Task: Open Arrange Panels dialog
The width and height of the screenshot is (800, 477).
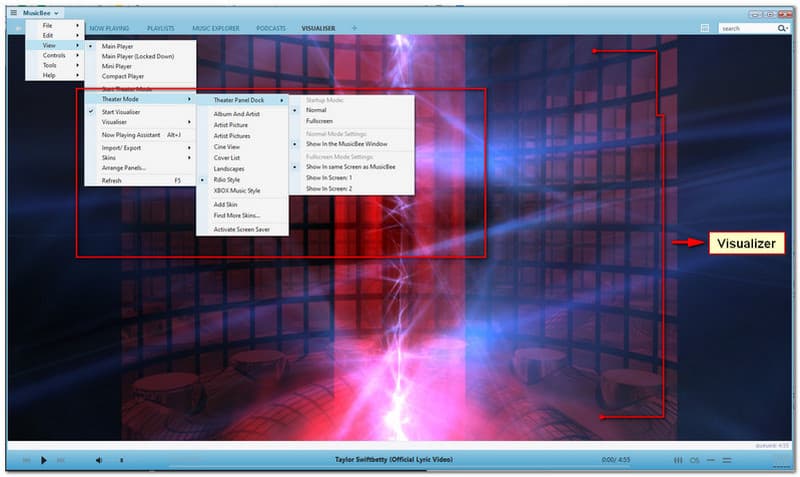Action: coord(140,168)
